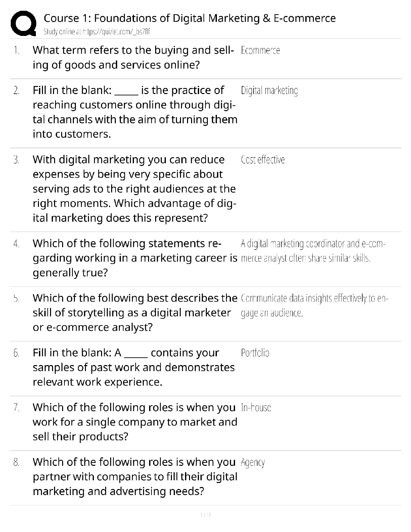This screenshot has height=532, width=411.
Task: Click question 1 about buying and selling online
Action: point(133,57)
